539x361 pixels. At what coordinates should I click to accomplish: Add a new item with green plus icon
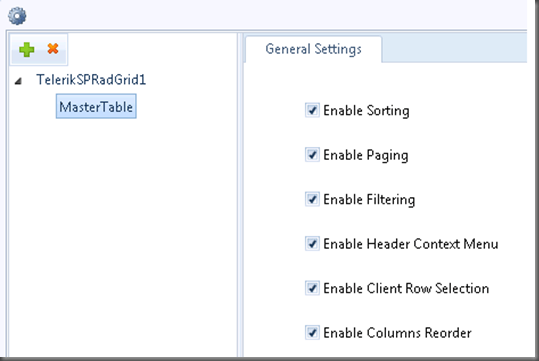26,49
